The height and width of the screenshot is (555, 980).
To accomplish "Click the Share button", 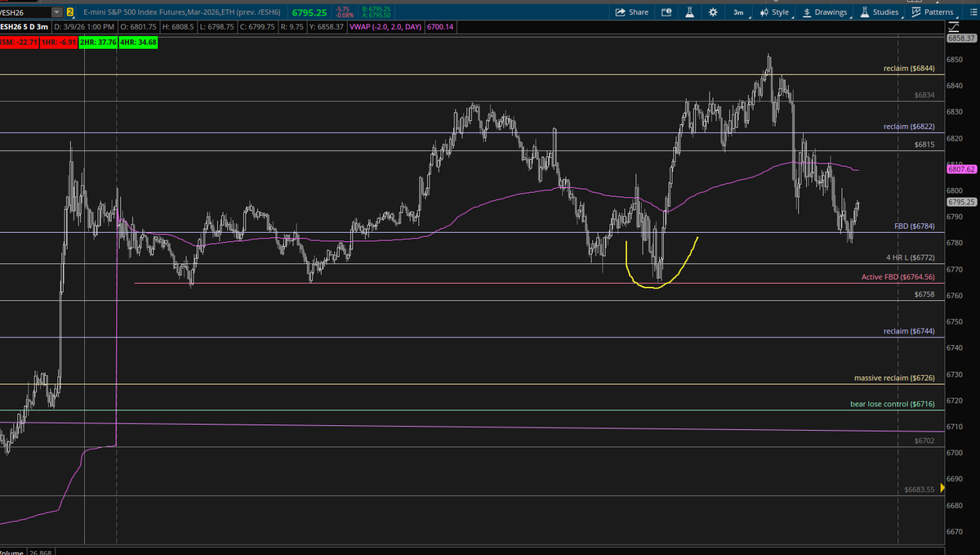I will point(631,12).
